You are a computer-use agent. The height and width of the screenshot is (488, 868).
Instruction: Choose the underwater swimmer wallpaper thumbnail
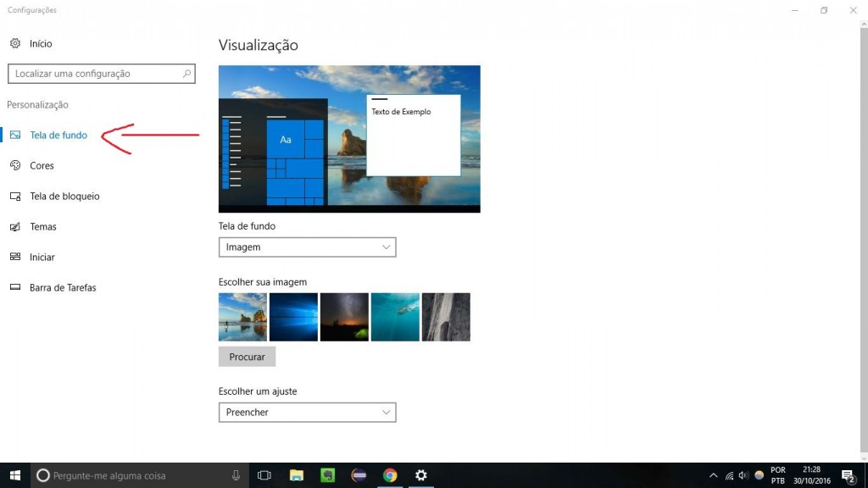[x=395, y=317]
